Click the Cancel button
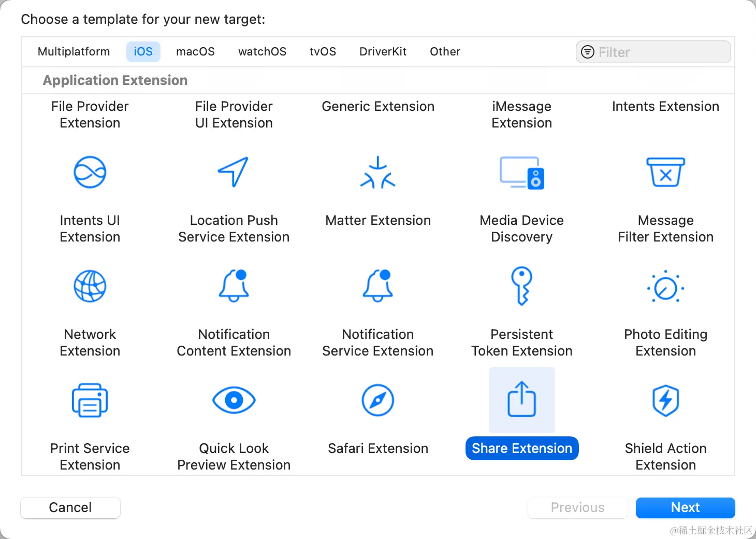Viewport: 756px width, 539px height. [x=70, y=507]
